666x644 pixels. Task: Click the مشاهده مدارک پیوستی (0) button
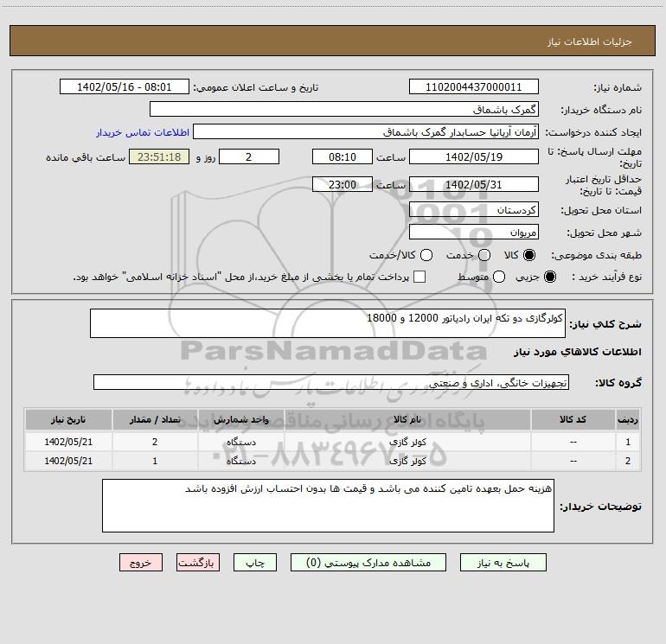pyautogui.click(x=368, y=563)
